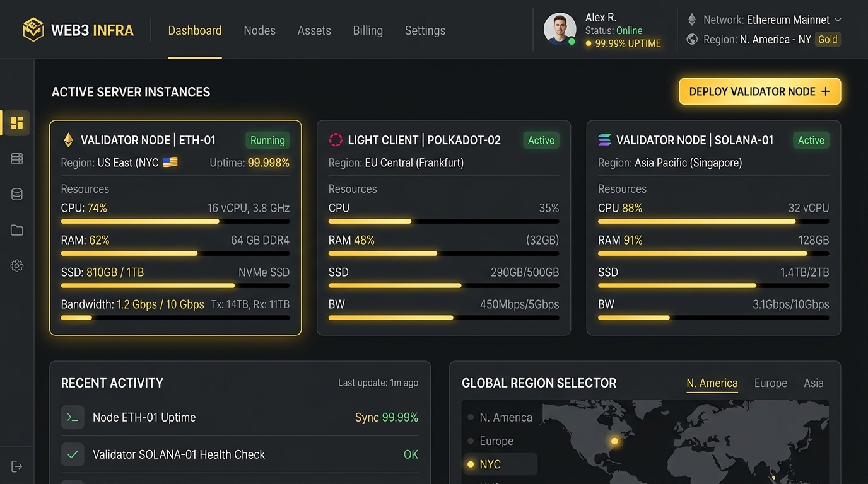Click Node ETH-01 Uptime activity row
This screenshot has width=868, height=484.
tap(240, 417)
